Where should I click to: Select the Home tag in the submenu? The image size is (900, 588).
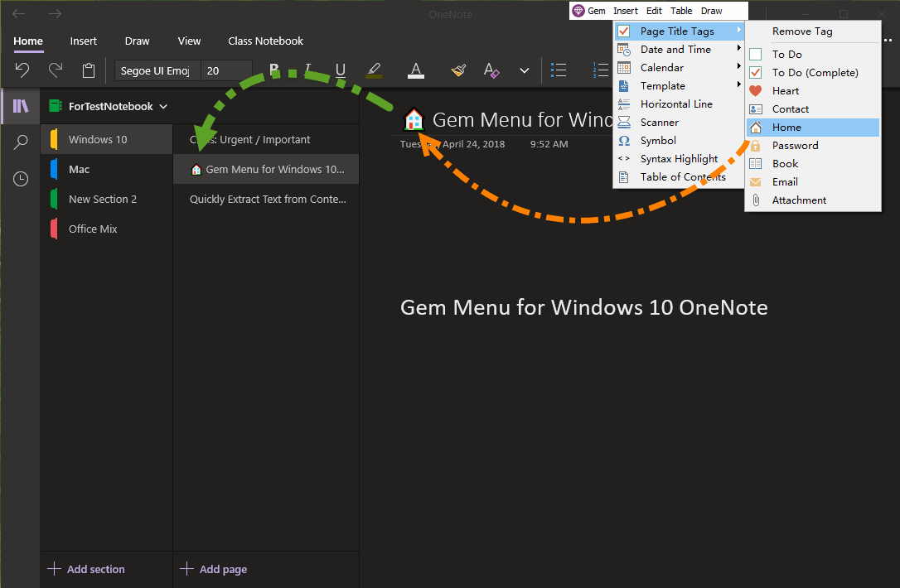[813, 128]
